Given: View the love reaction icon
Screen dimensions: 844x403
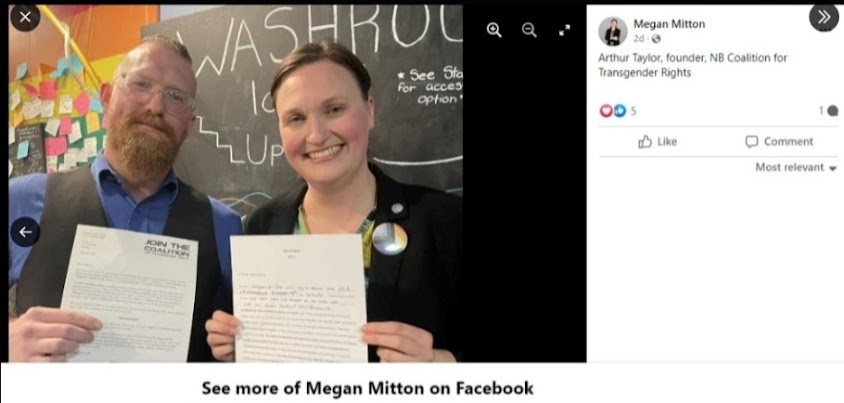Looking at the screenshot, I should 606,111.
